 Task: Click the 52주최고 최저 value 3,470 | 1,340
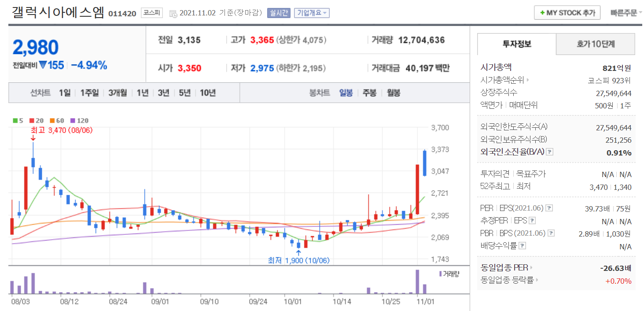click(x=611, y=187)
